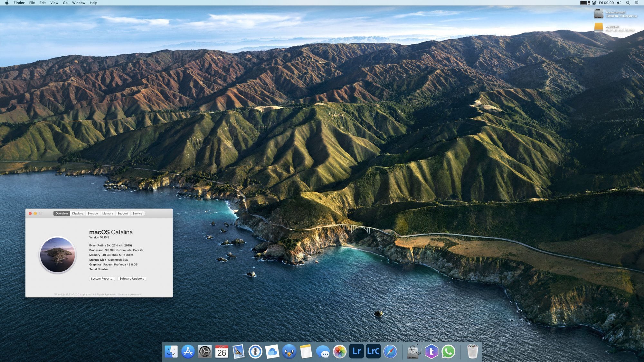Viewport: 644px width, 362px height.
Task: Open the License Agreement link
Action: pos(129,295)
